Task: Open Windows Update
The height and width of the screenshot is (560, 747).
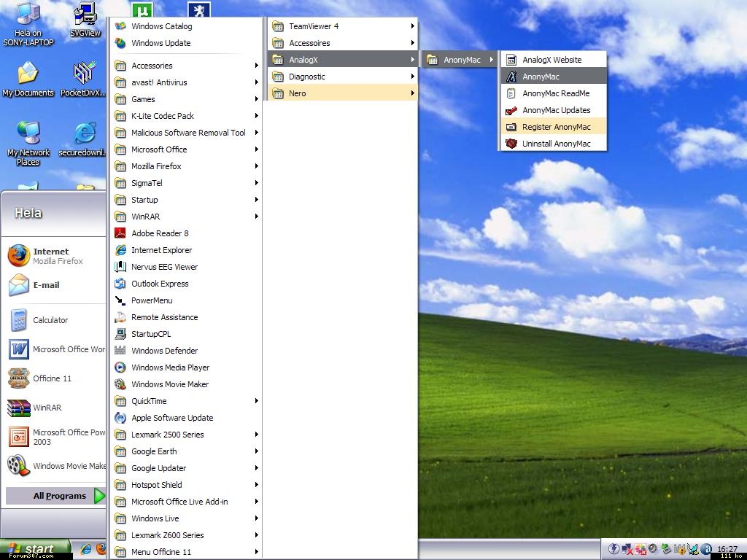Action: (187, 43)
